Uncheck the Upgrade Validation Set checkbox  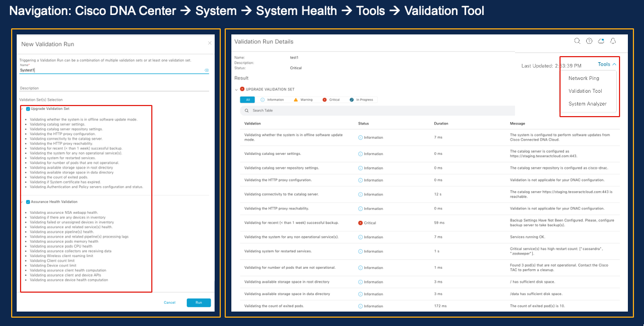(28, 109)
